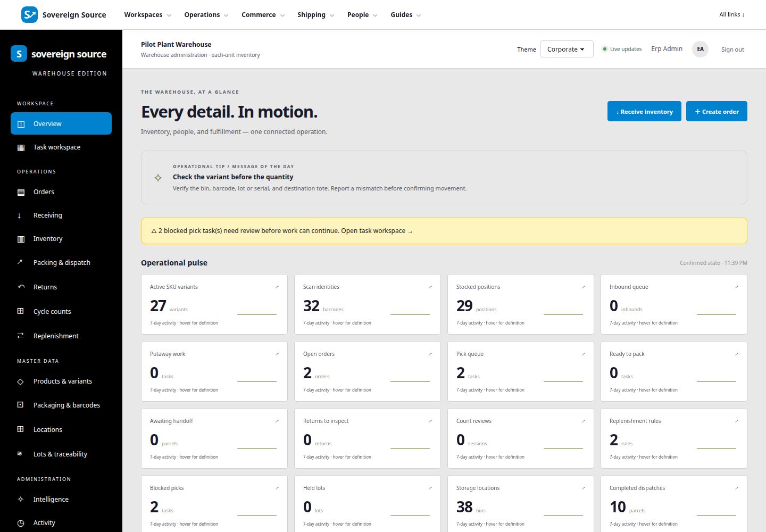The image size is (766, 532).
Task: Open Stocked positions card arrow icon
Action: [584, 287]
